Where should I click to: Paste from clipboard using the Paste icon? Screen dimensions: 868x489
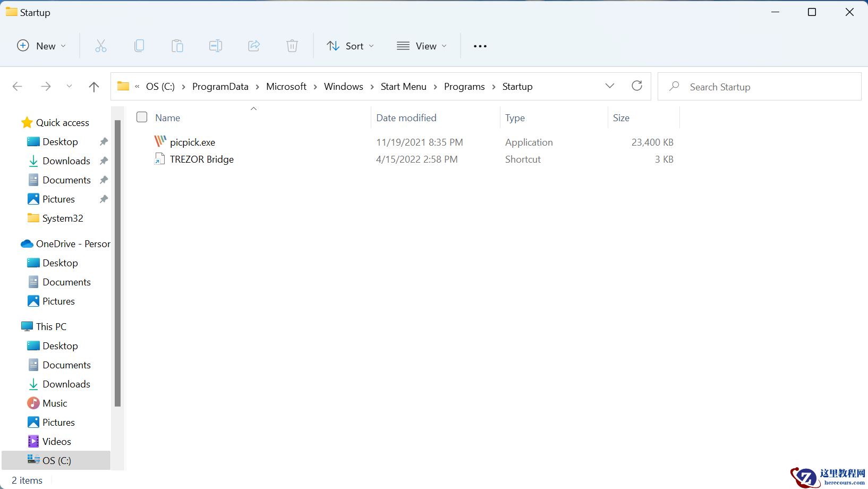pos(177,46)
